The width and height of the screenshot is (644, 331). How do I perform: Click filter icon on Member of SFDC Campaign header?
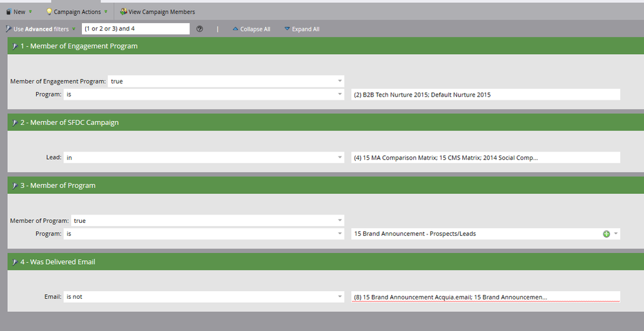(x=14, y=122)
